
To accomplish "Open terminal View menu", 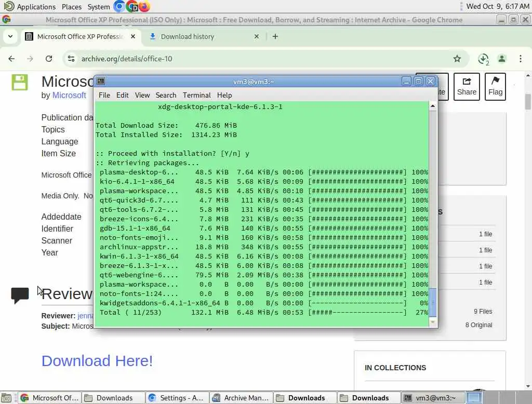I will (x=142, y=96).
